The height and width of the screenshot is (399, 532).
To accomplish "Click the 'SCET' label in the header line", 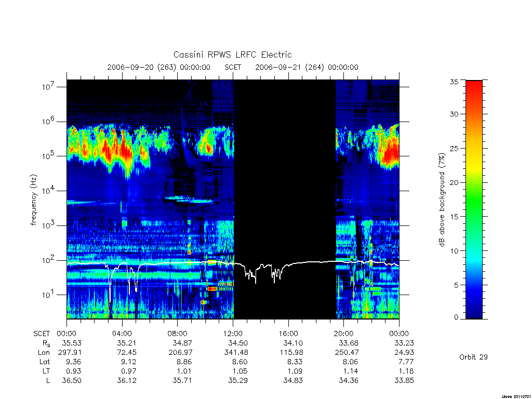I will 233,67.
